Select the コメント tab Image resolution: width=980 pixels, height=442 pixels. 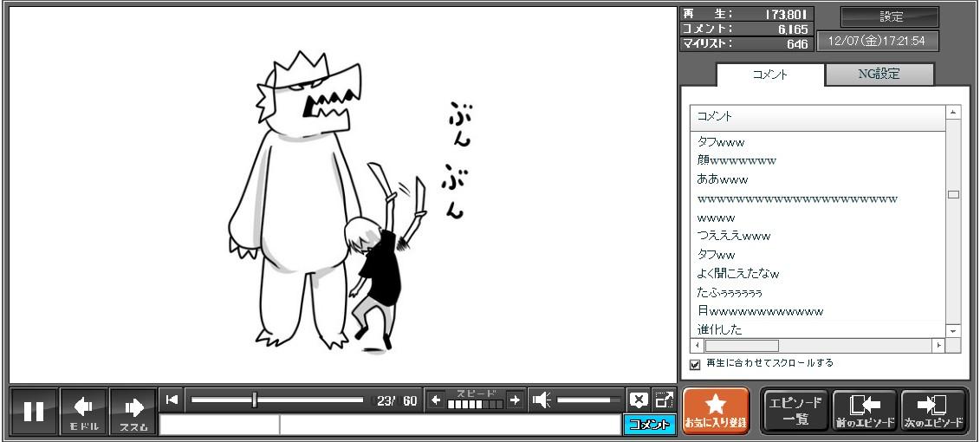point(769,75)
